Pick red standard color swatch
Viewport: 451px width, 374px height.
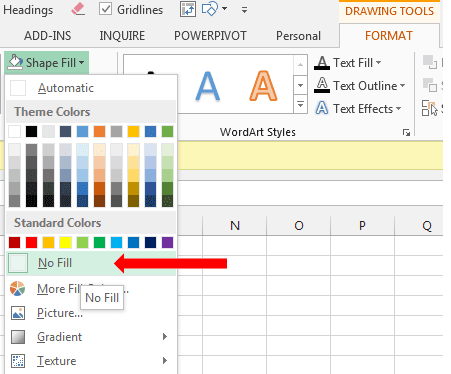click(x=31, y=242)
